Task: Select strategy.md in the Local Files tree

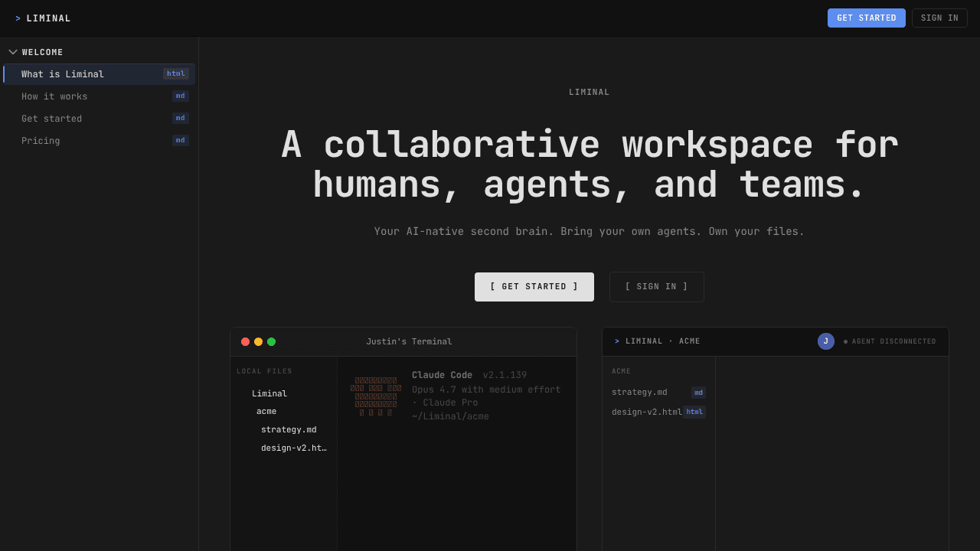Action: pyautogui.click(x=289, y=430)
